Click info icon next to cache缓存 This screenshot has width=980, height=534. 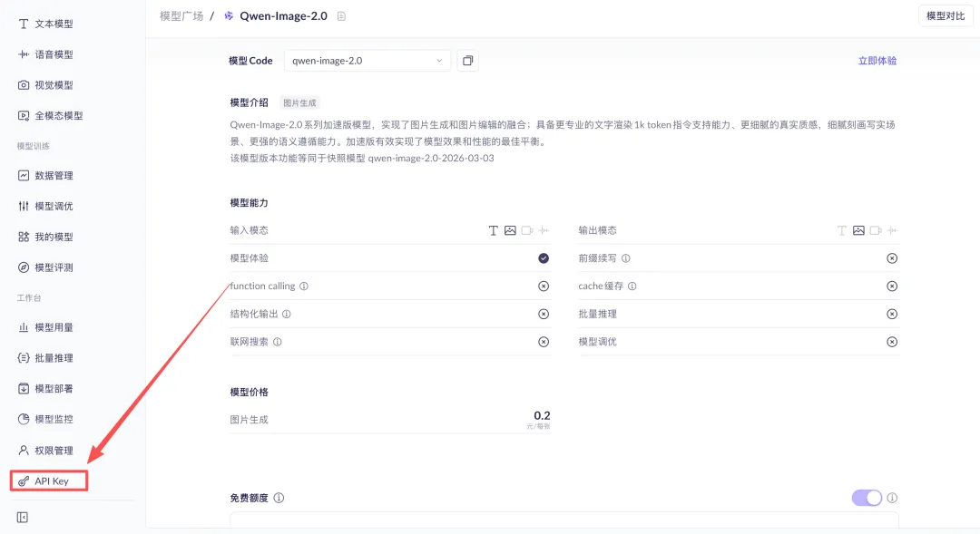pyautogui.click(x=632, y=286)
